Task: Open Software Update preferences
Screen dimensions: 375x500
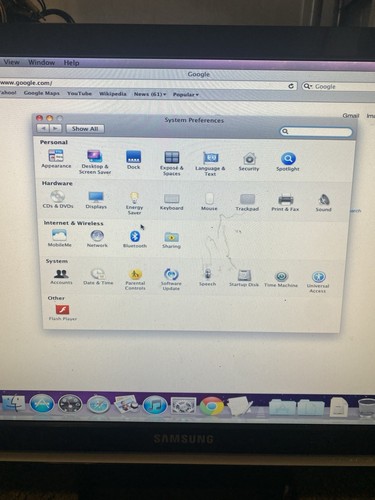Action: (x=171, y=279)
